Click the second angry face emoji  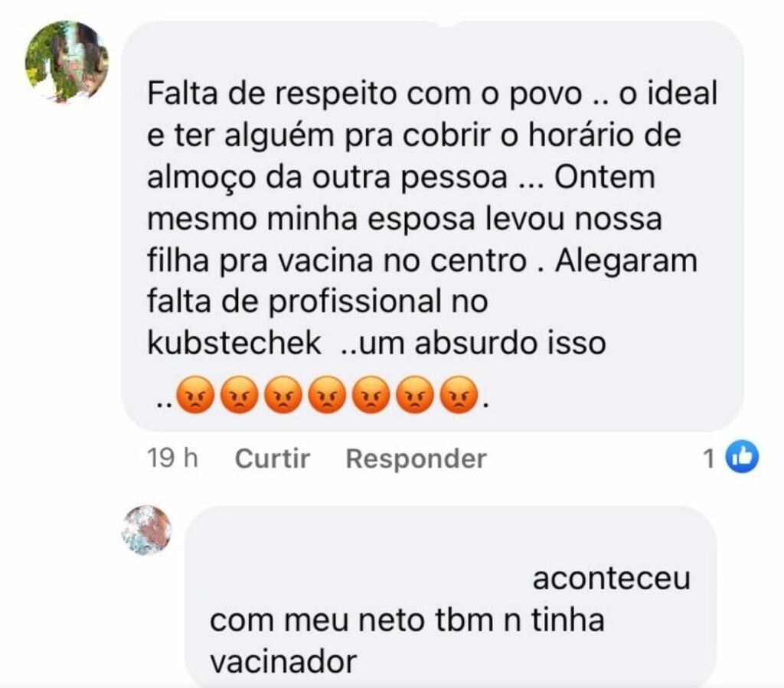[240, 394]
